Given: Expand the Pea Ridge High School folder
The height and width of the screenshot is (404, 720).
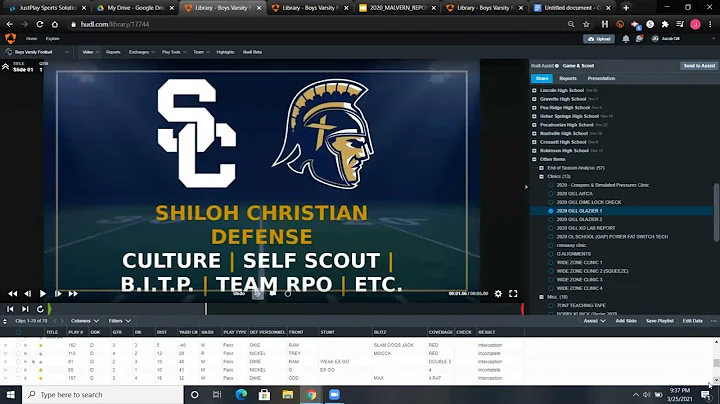Looking at the screenshot, I should tap(534, 107).
